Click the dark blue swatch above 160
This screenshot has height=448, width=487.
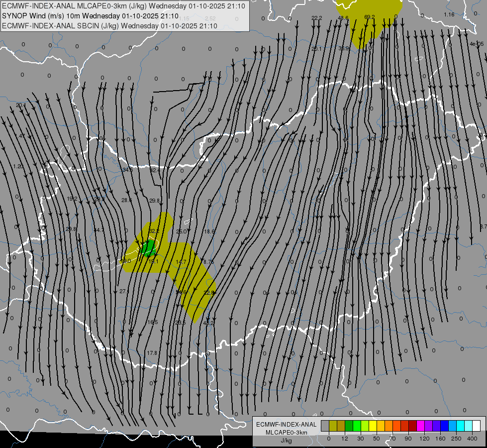tap(444, 426)
